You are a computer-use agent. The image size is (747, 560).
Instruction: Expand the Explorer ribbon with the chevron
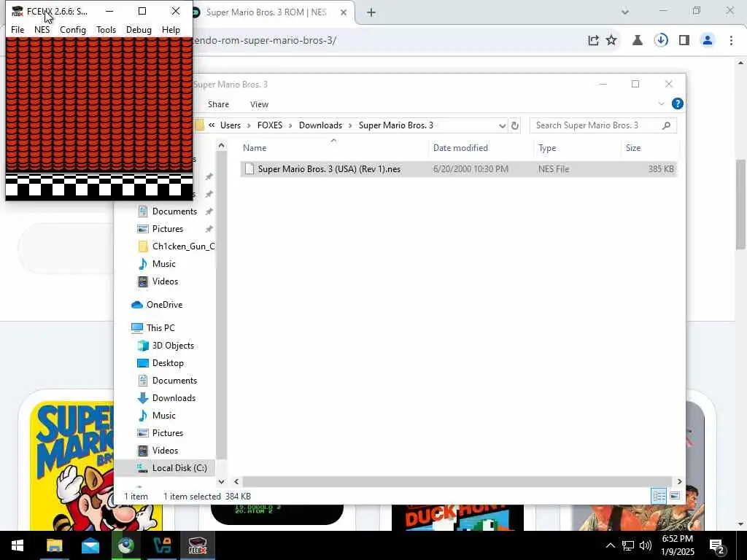click(661, 104)
